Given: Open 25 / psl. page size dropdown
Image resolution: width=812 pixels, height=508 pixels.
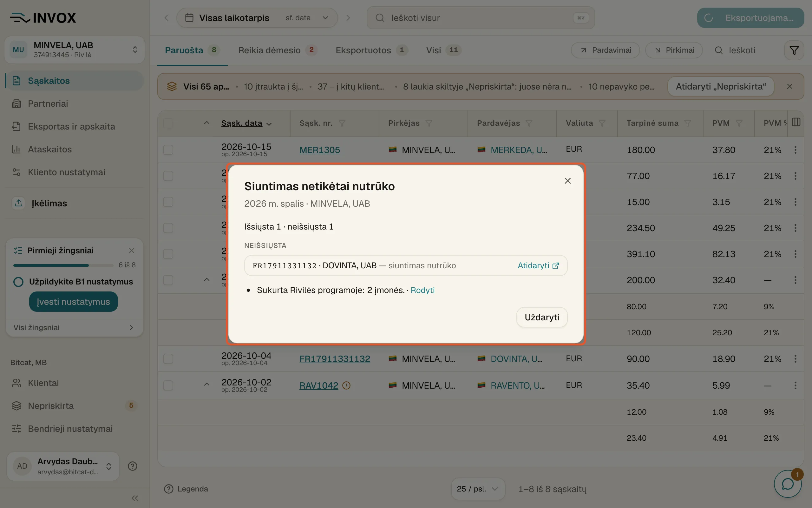Looking at the screenshot, I should [478, 489].
